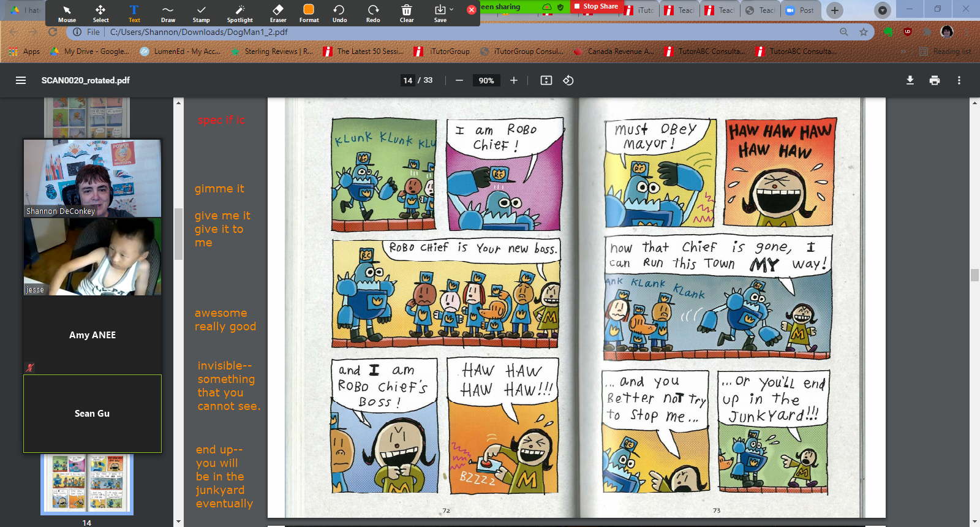Redo the annotation
Image resolution: width=980 pixels, height=527 pixels.
[373, 13]
